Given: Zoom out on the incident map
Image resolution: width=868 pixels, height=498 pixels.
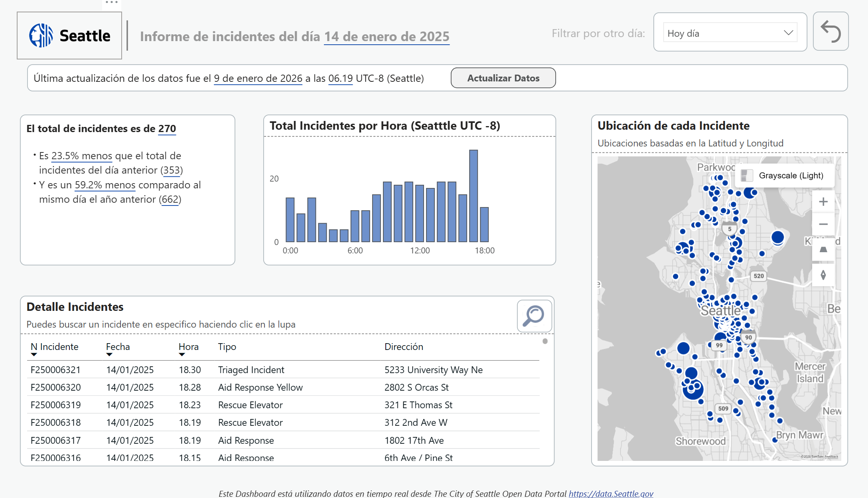Looking at the screenshot, I should (823, 224).
